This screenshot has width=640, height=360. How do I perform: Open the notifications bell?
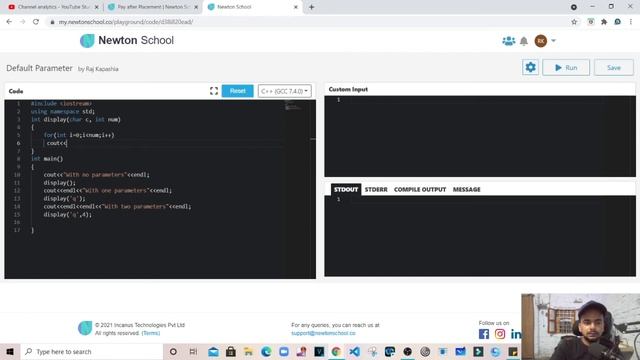click(x=524, y=41)
